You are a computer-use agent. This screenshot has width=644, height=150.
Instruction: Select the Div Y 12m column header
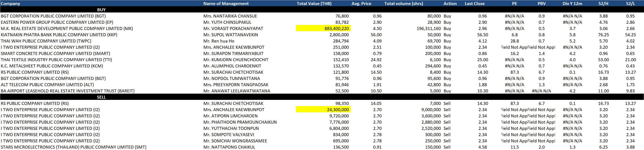tap(572, 3)
